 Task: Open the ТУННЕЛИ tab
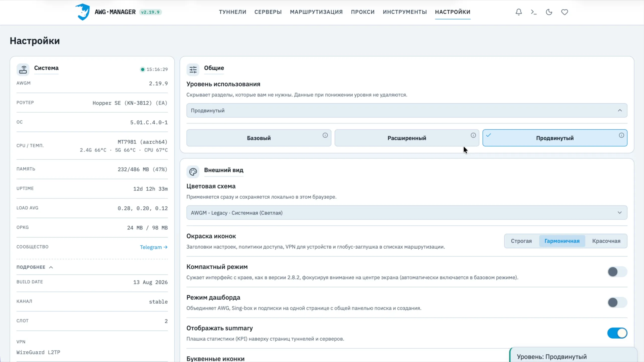(x=232, y=12)
